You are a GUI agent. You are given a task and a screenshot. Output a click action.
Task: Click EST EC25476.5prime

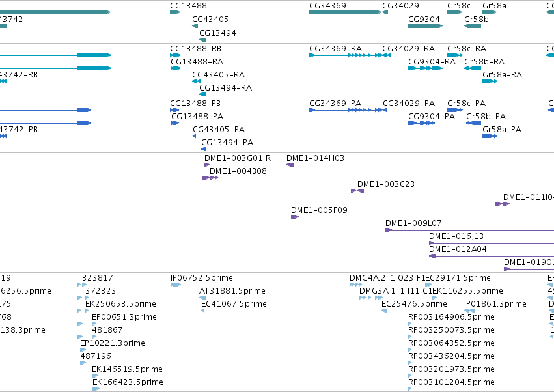tap(414, 304)
